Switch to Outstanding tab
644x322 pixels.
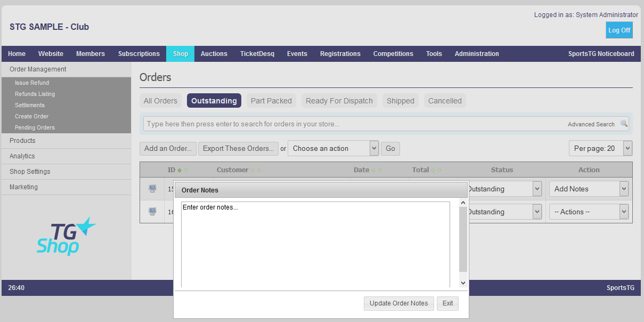coord(214,101)
